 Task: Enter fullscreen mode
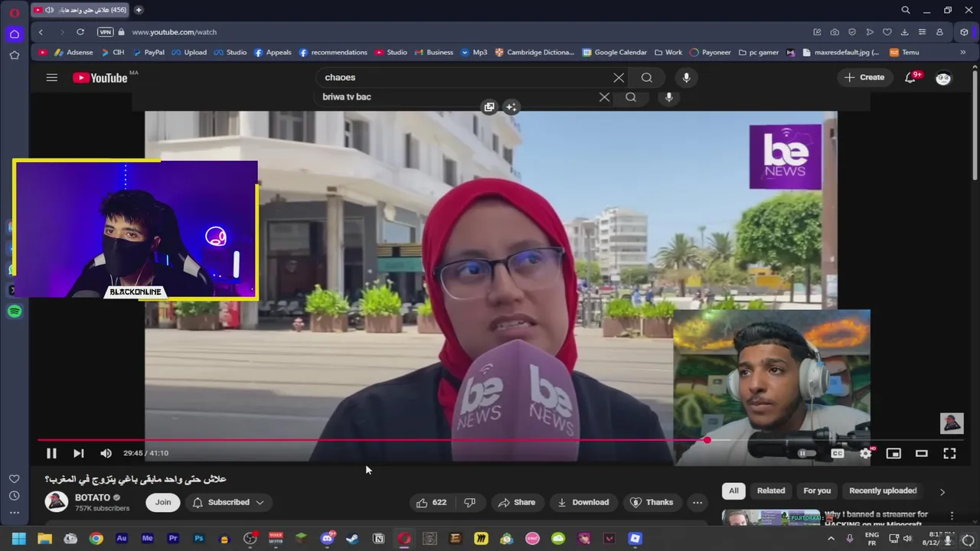(x=949, y=453)
